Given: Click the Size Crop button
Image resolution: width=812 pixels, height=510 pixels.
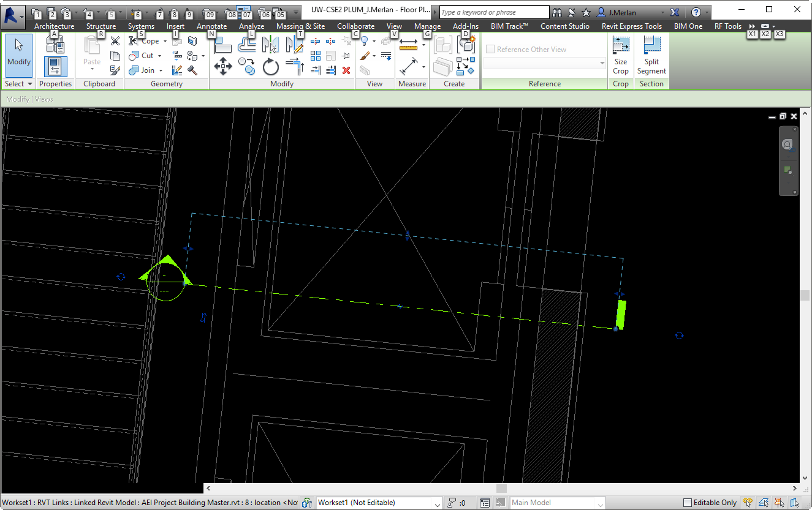Looking at the screenshot, I should [x=621, y=54].
